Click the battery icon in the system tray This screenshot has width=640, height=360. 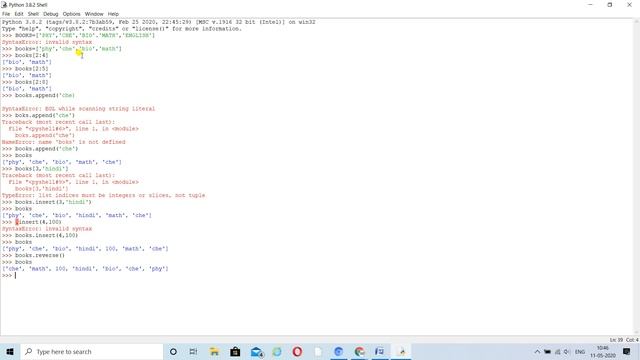[x=547, y=351]
